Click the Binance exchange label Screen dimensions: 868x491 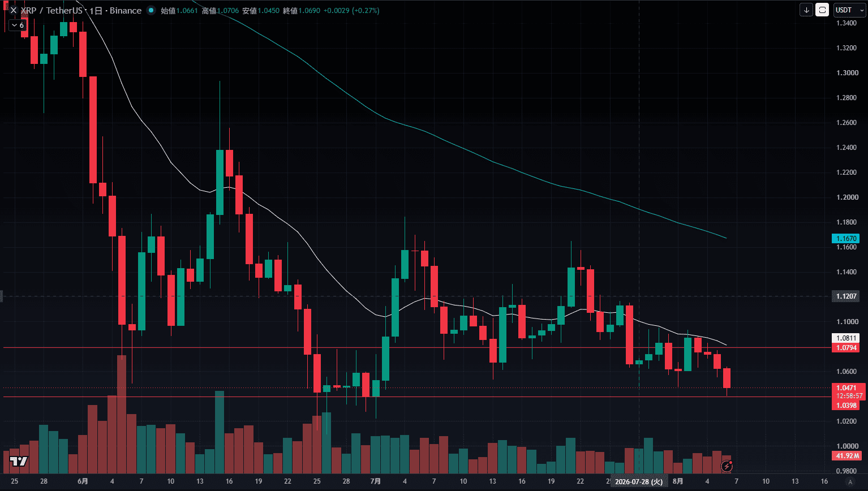click(125, 11)
